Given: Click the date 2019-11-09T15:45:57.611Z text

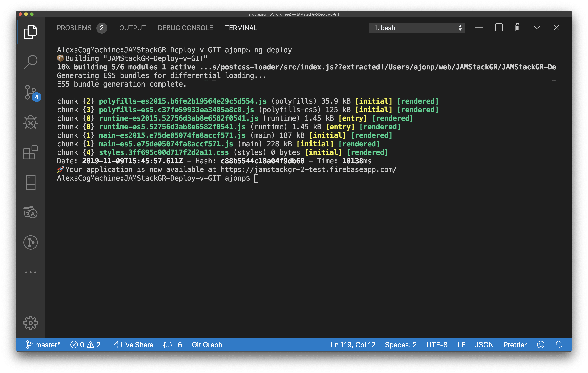Looking at the screenshot, I should coord(132,161).
